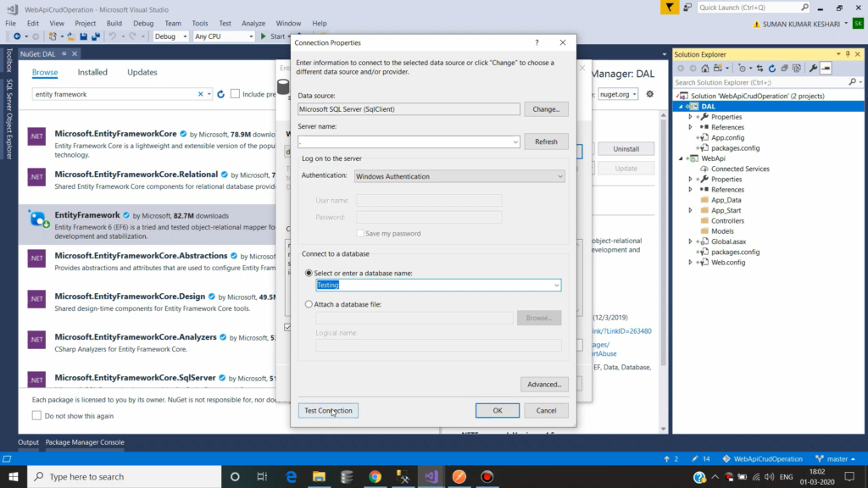Select the Microsoft.EntityFrameworkCore package
Viewport: 868px width, 488px height.
[147, 144]
